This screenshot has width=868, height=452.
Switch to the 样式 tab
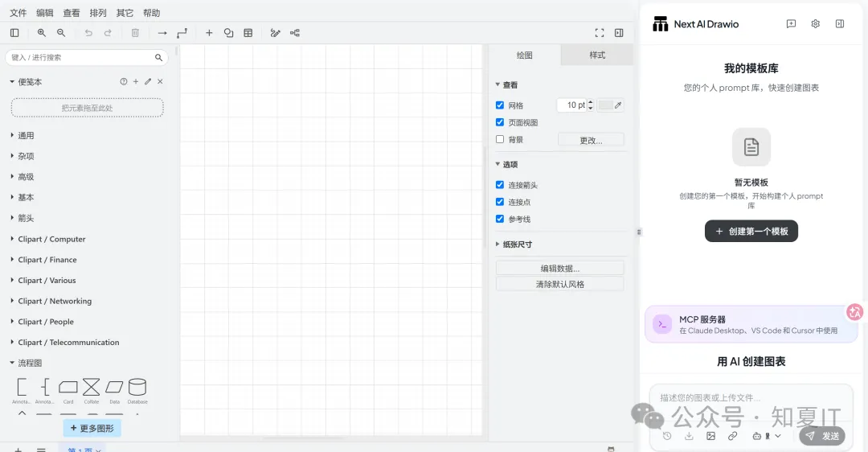[x=596, y=55]
